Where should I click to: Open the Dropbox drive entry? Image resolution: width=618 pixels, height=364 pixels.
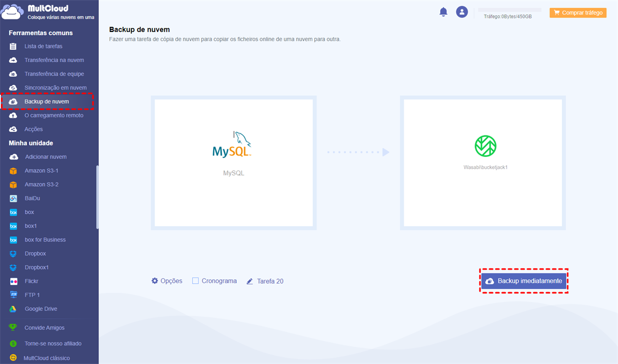(x=36, y=254)
